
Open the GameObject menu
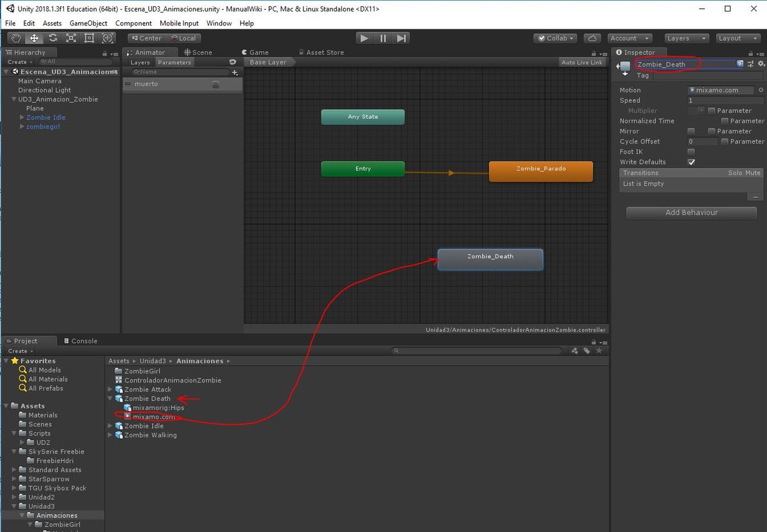(88, 24)
